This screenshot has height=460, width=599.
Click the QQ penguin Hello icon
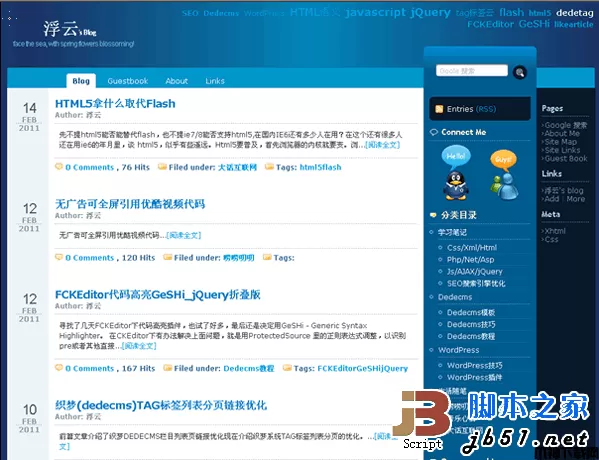[x=456, y=173]
